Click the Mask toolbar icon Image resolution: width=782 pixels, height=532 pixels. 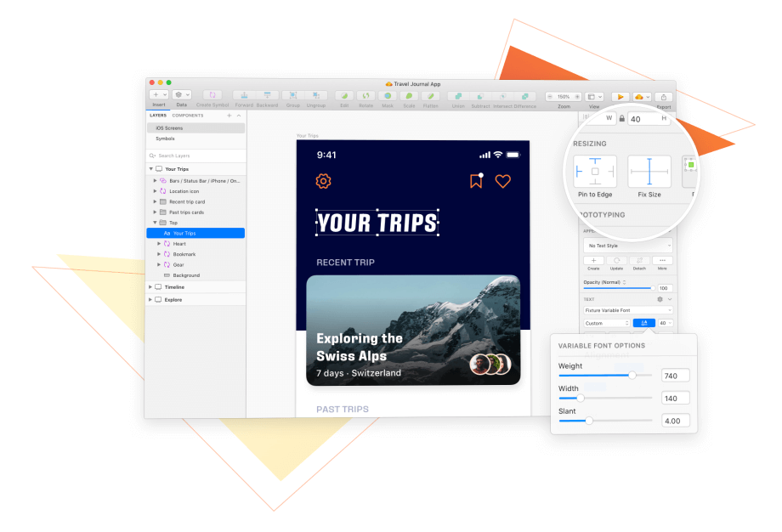(x=388, y=96)
